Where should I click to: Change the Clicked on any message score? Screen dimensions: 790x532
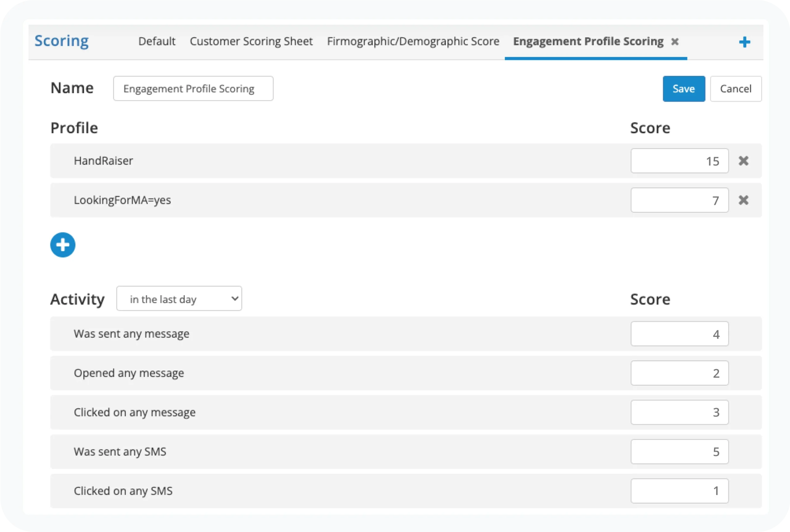679,412
